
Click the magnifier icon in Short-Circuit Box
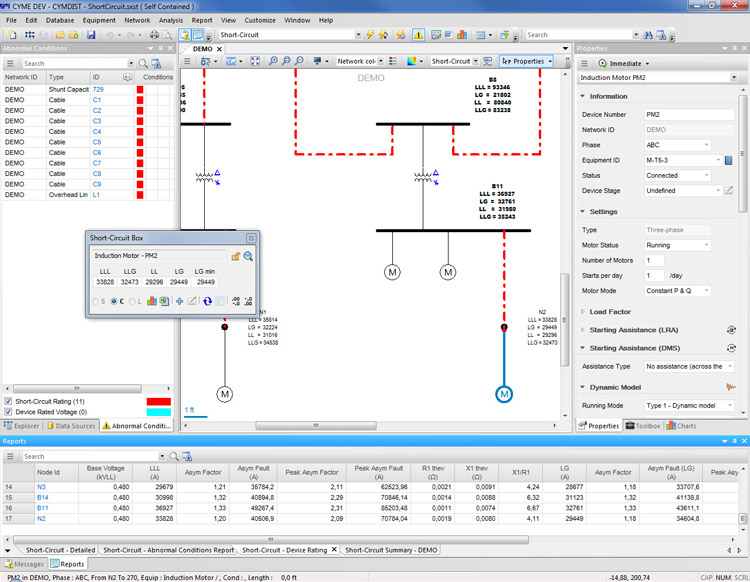(x=248, y=257)
